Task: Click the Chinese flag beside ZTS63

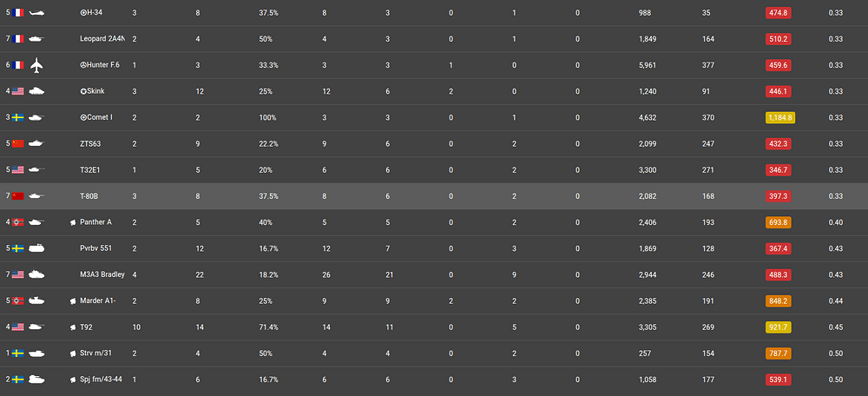Action: (17, 143)
